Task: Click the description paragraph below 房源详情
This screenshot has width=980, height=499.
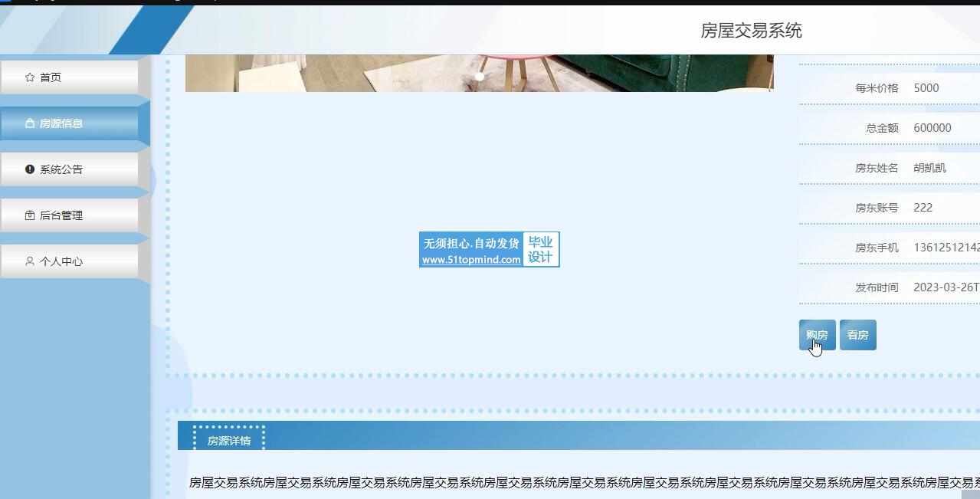Action: [585, 483]
